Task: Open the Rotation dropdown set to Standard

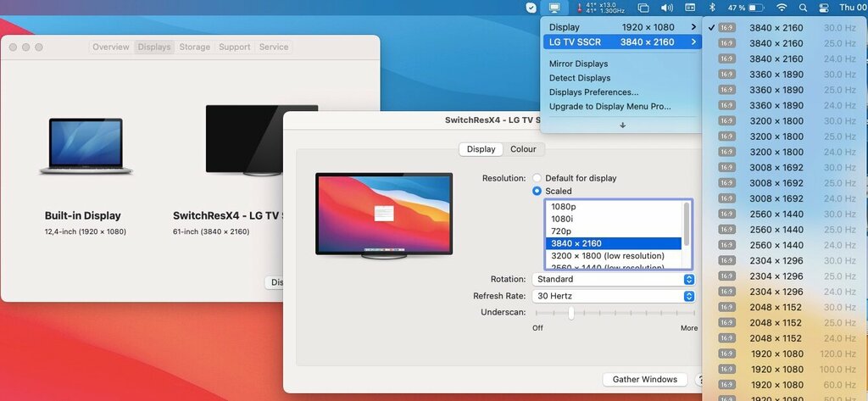Action: coord(614,279)
